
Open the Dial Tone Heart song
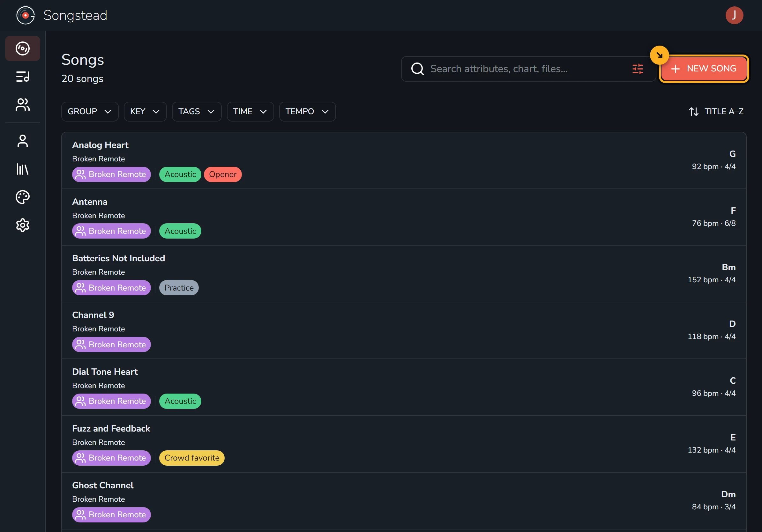[x=404, y=388]
